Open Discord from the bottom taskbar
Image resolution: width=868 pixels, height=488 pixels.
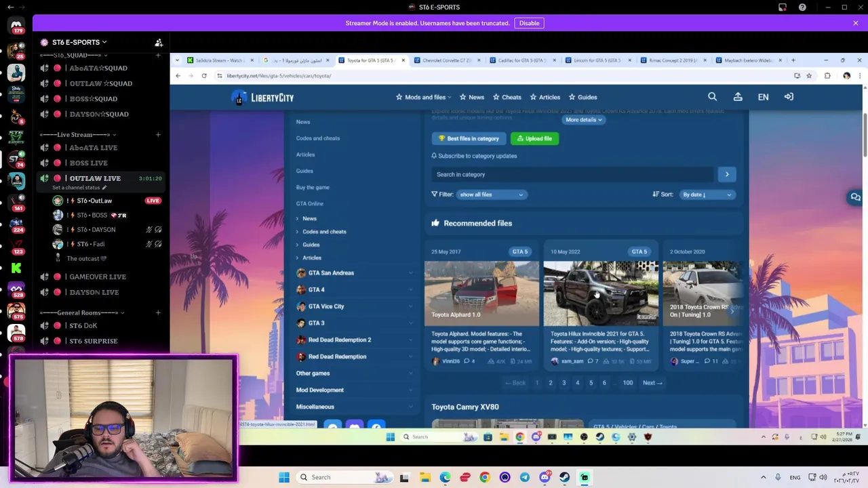tap(545, 477)
